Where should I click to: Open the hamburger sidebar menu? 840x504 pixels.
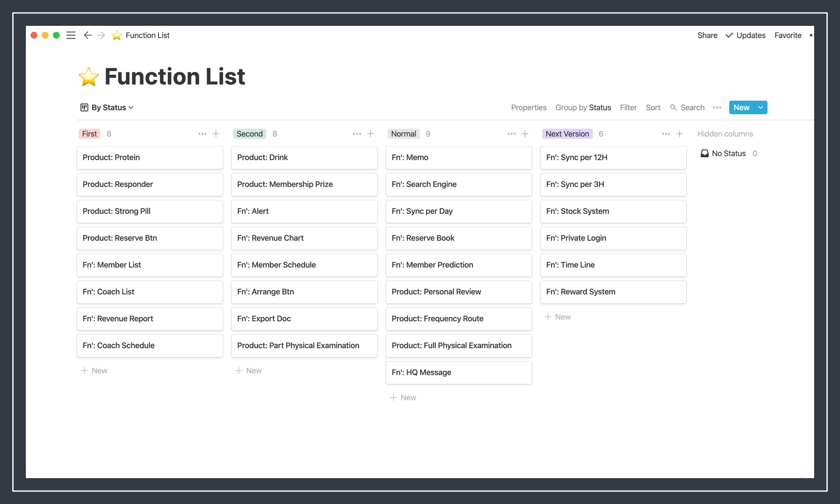click(71, 35)
